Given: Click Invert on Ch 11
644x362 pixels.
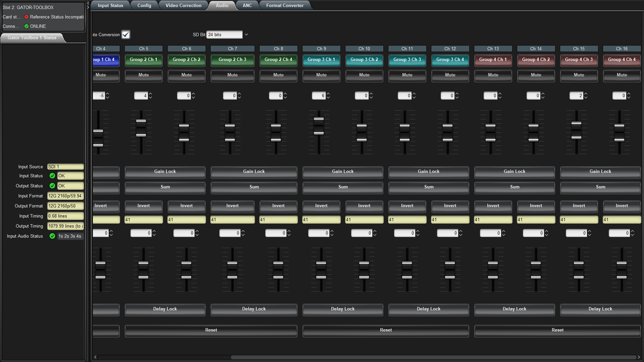Looking at the screenshot, I should (x=407, y=205).
